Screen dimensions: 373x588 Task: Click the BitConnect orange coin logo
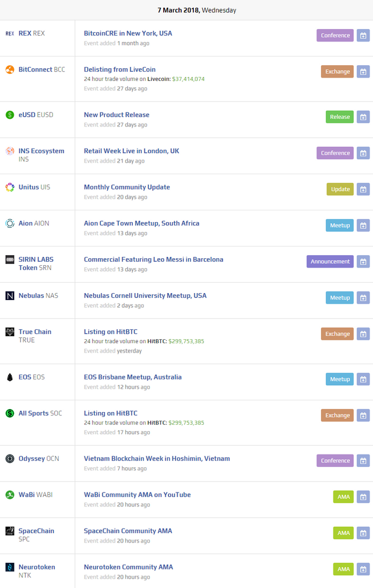(x=10, y=69)
